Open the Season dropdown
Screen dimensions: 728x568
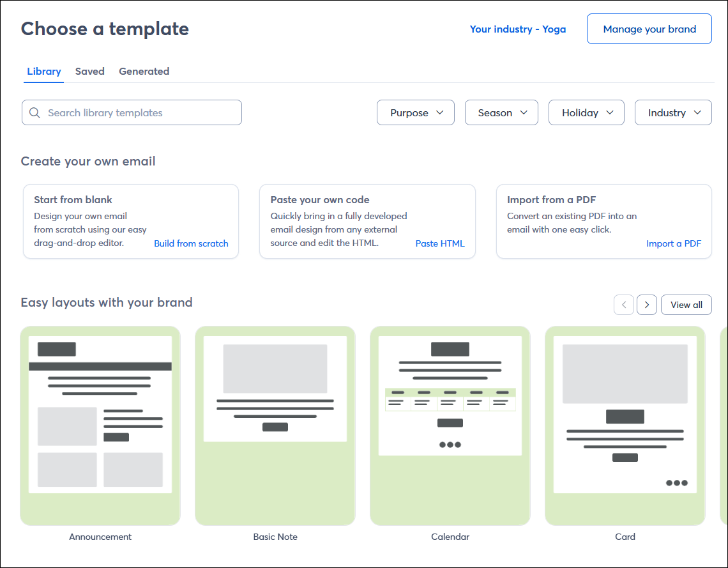pos(501,112)
